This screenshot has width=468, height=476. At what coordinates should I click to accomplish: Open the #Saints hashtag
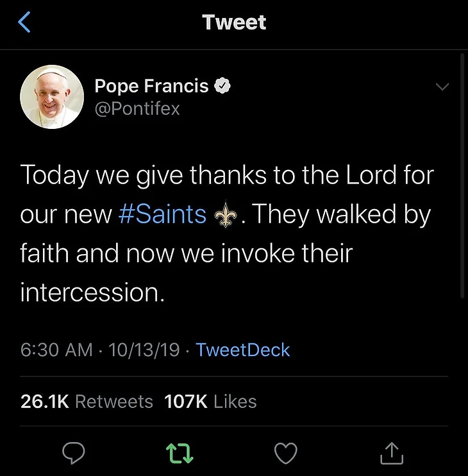(163, 214)
